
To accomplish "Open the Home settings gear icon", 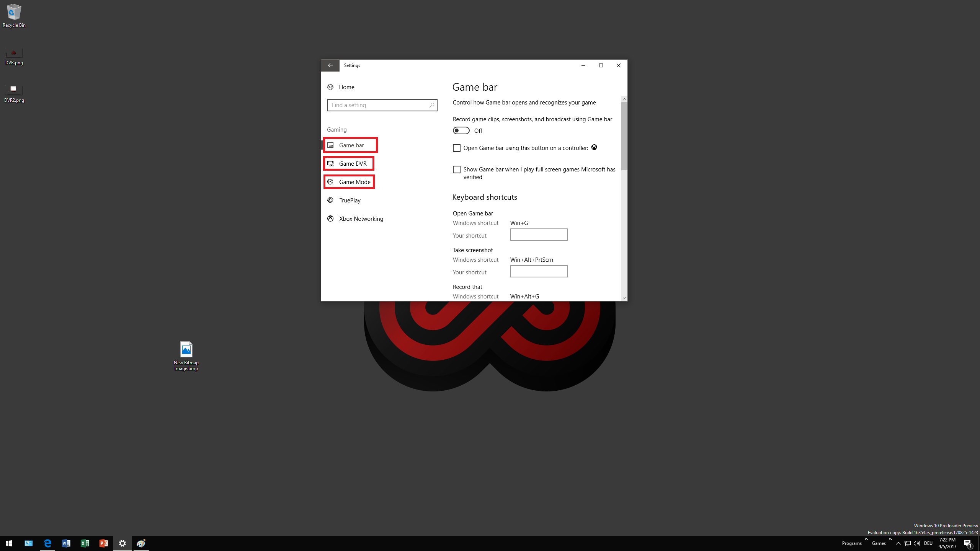I will pos(330,87).
